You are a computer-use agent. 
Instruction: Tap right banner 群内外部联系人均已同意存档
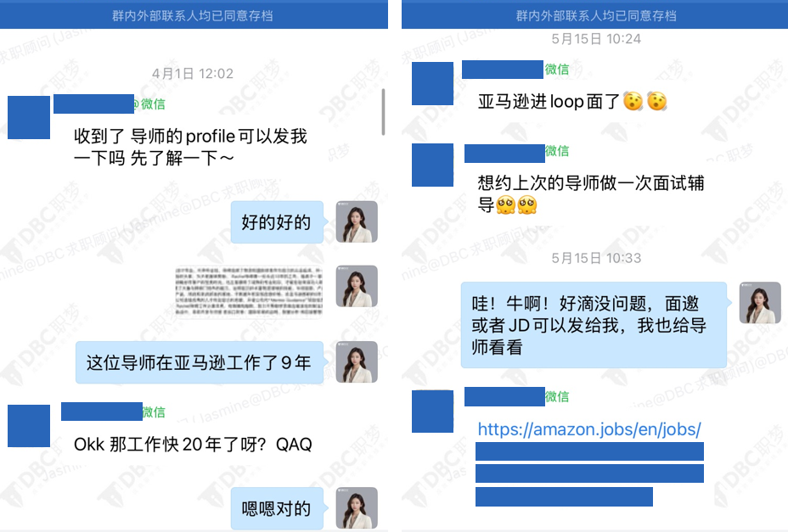tap(595, 15)
